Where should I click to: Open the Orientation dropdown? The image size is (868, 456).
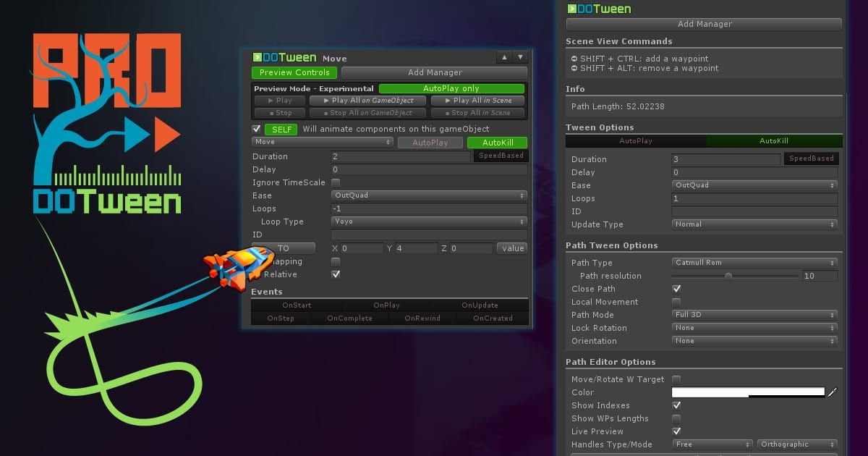click(754, 341)
